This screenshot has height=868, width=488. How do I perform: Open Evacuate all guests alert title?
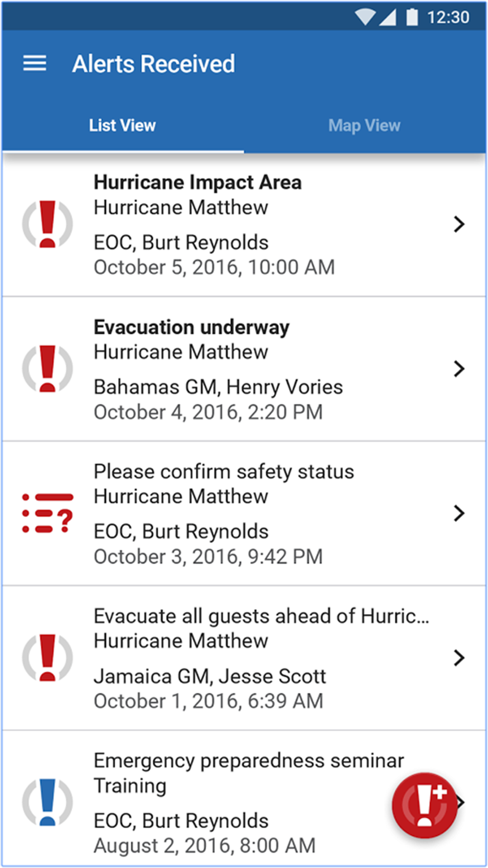[262, 617]
